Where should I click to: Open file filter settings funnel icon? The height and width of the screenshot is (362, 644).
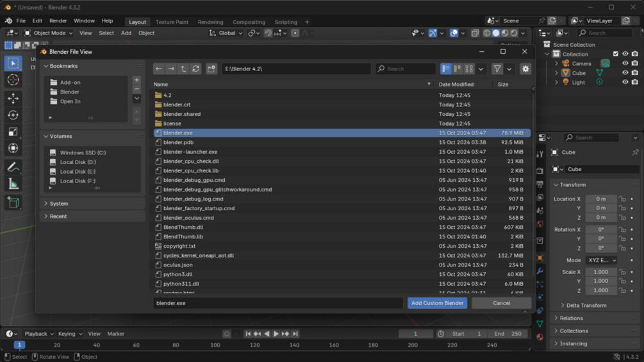click(497, 69)
